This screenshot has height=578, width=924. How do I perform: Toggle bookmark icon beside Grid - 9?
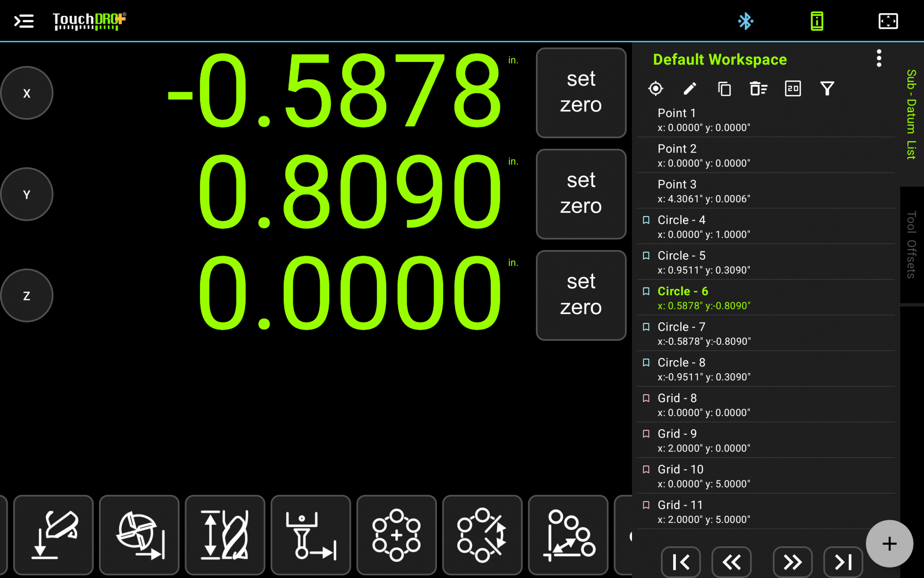pyautogui.click(x=646, y=434)
